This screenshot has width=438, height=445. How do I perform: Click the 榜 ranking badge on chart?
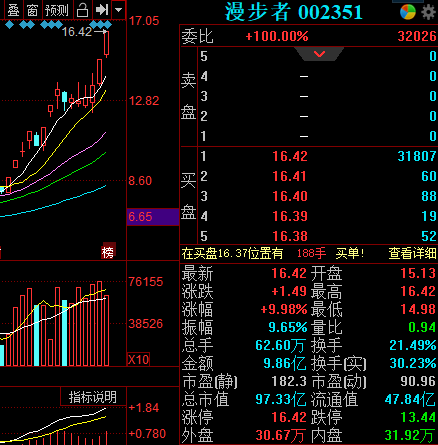(108, 252)
